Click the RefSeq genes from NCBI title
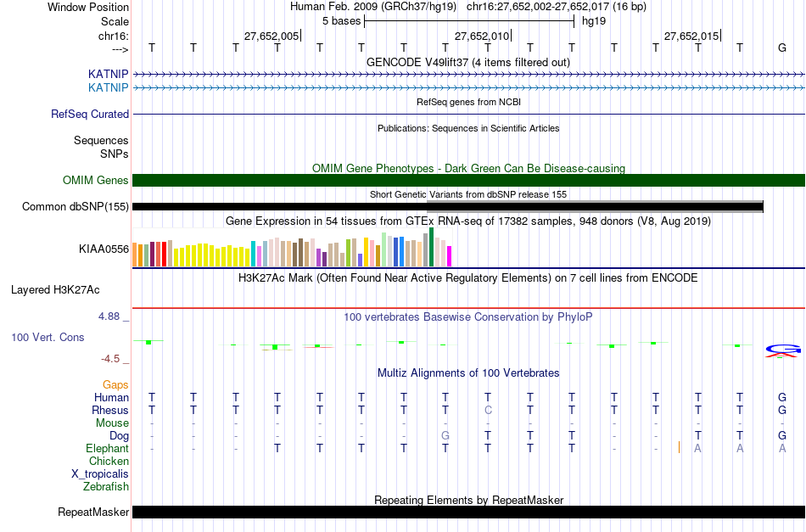The image size is (806, 532). click(x=468, y=102)
